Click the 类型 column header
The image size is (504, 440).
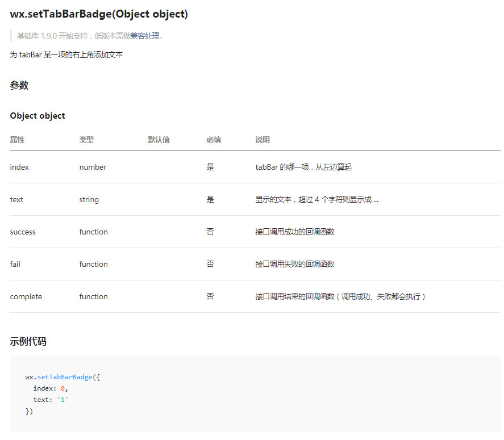pyautogui.click(x=86, y=140)
